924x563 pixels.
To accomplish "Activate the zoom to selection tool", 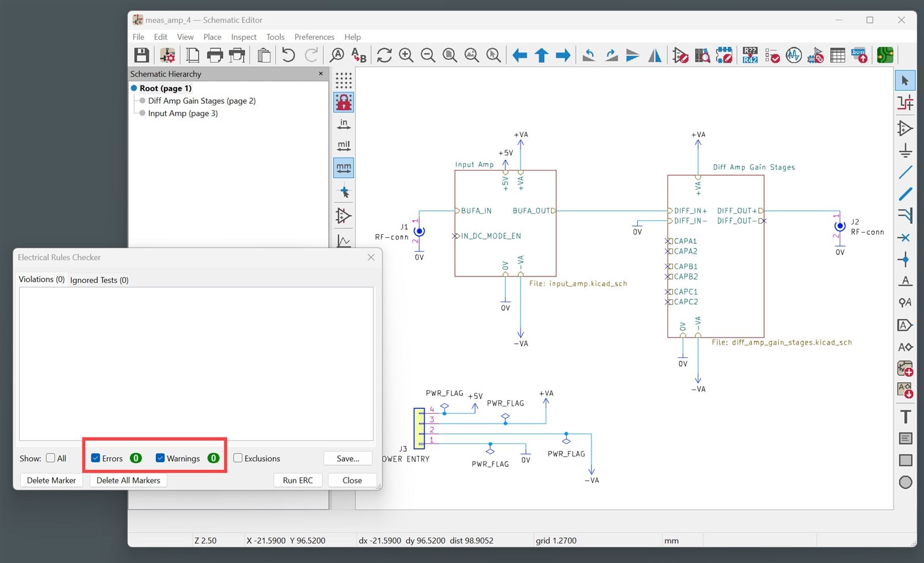I will [x=494, y=55].
